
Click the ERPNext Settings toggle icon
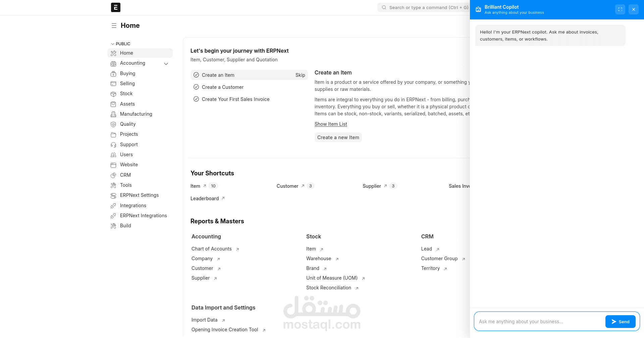113,195
